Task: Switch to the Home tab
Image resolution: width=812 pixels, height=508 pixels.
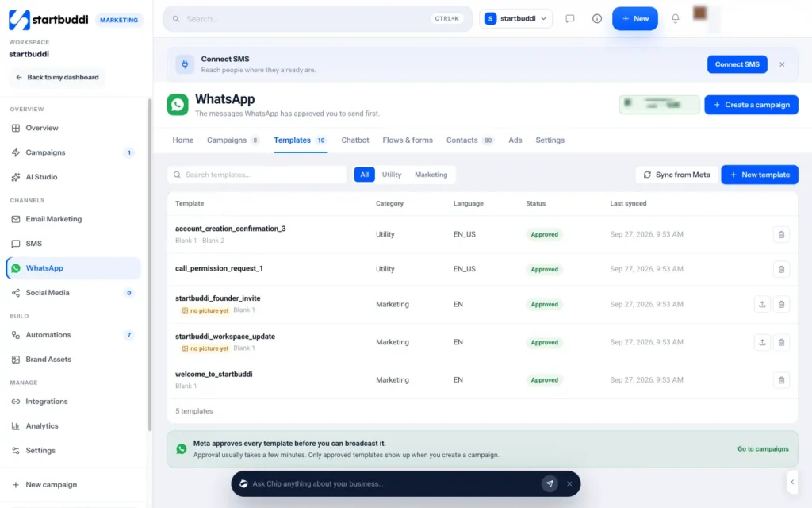Action: click(x=183, y=140)
